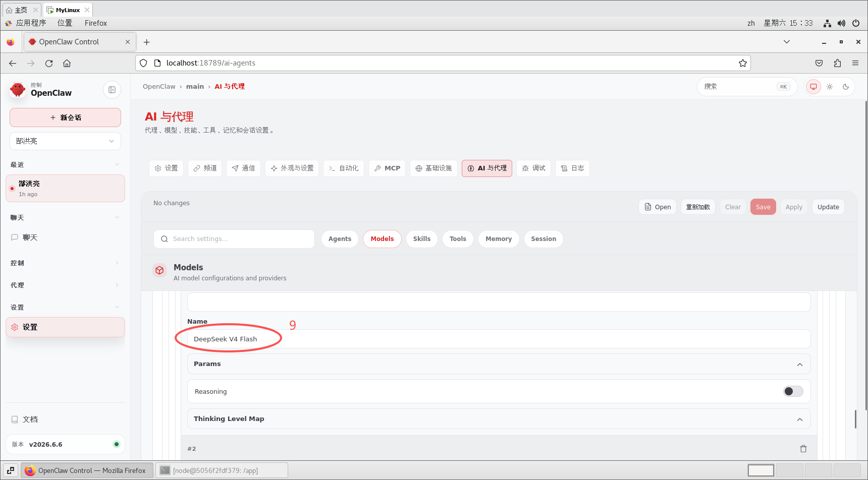
Task: Click the power icon in top panel
Action: click(x=856, y=23)
